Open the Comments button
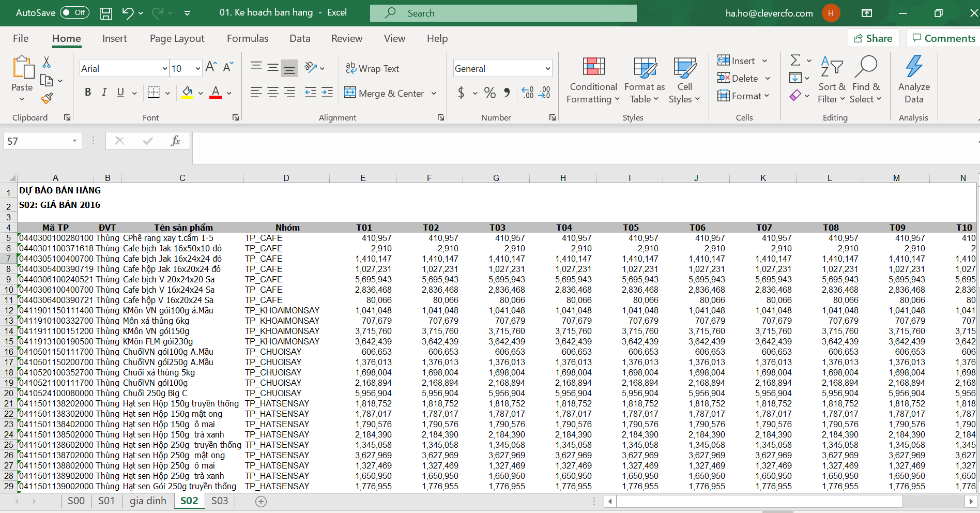Viewport: 980px width, 513px height. tap(943, 38)
